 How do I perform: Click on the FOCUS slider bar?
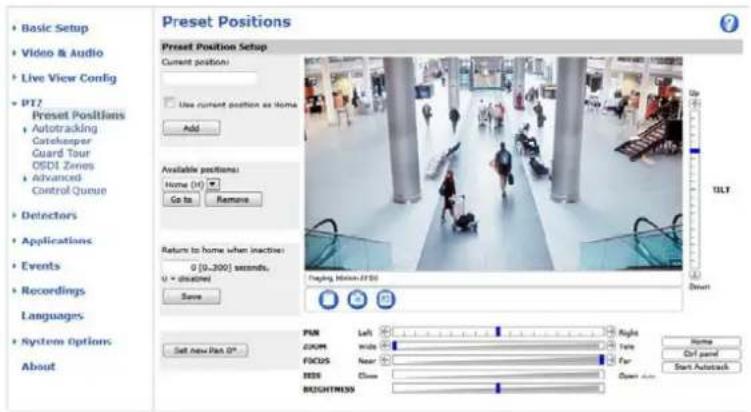(x=498, y=360)
